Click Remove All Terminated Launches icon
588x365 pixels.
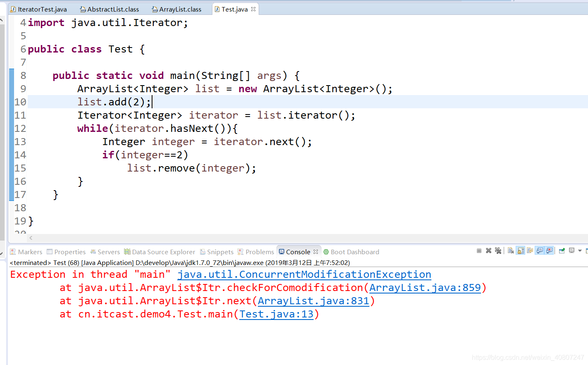coord(498,250)
